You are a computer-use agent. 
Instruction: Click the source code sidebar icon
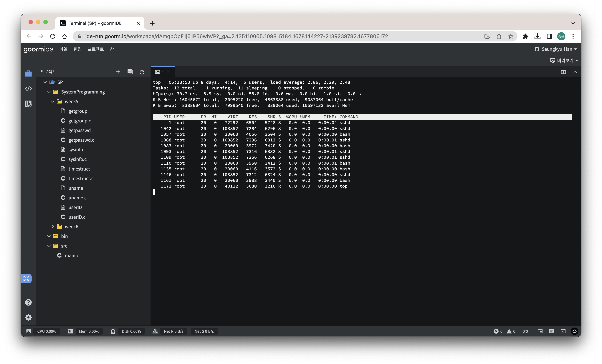coord(28,89)
